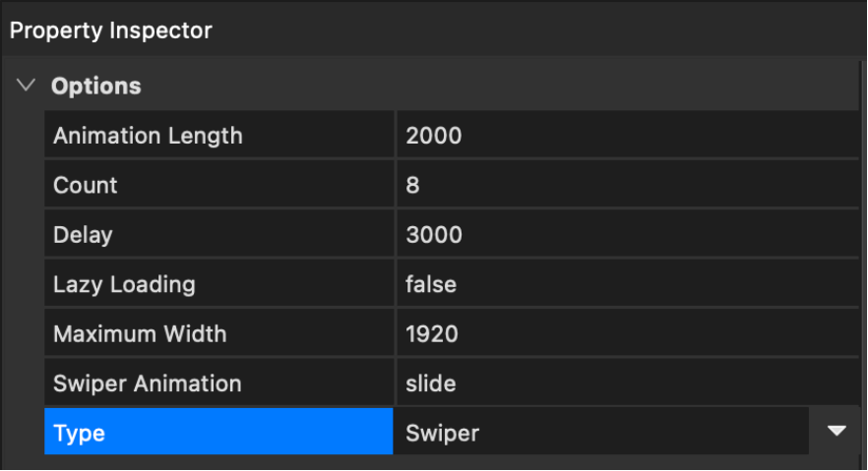This screenshot has height=471, width=868.
Task: Select the Maximum Width property label
Action: (x=218, y=334)
